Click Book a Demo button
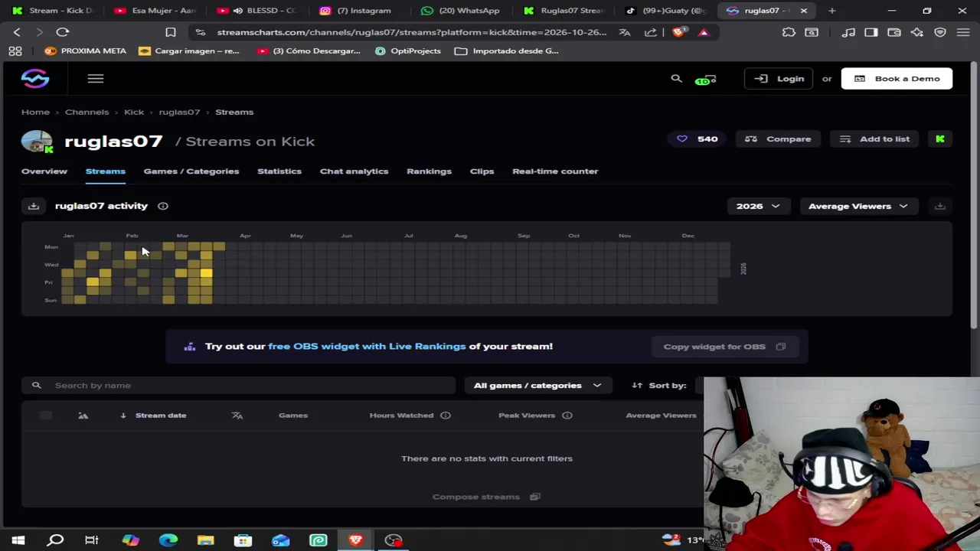Image resolution: width=980 pixels, height=551 pixels. click(897, 78)
